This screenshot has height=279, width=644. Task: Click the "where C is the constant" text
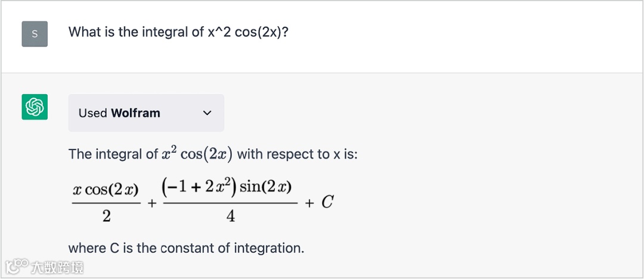point(186,247)
